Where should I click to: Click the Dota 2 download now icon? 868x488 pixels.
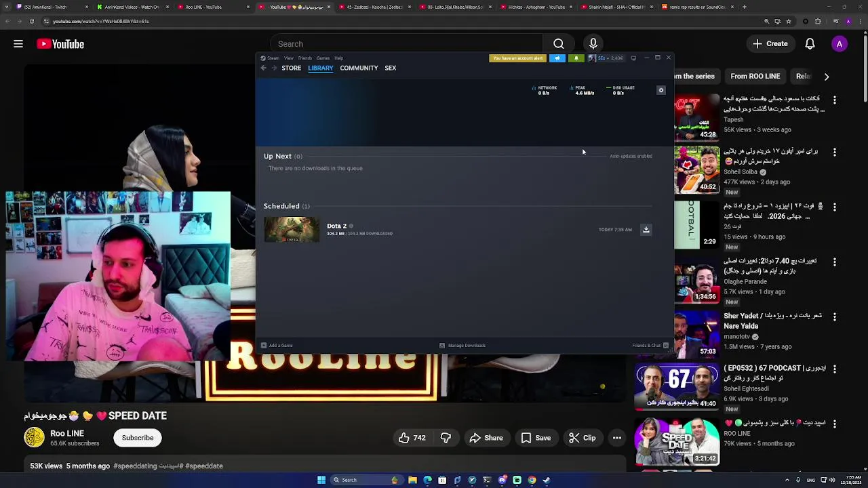(646, 230)
